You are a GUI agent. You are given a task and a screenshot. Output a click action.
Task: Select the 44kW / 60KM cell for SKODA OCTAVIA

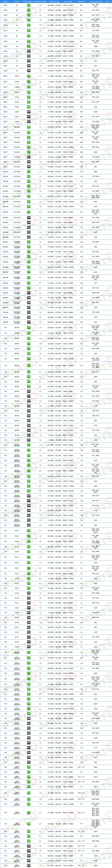68,171
